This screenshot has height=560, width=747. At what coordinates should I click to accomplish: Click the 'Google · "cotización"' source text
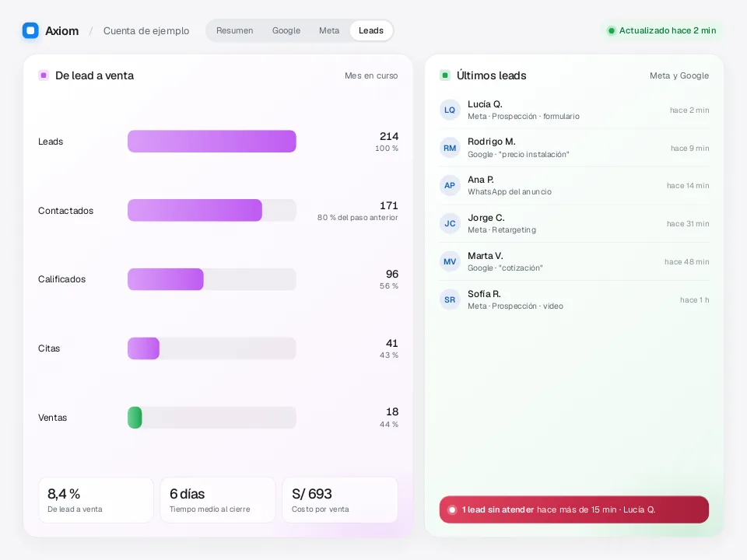coord(505,268)
